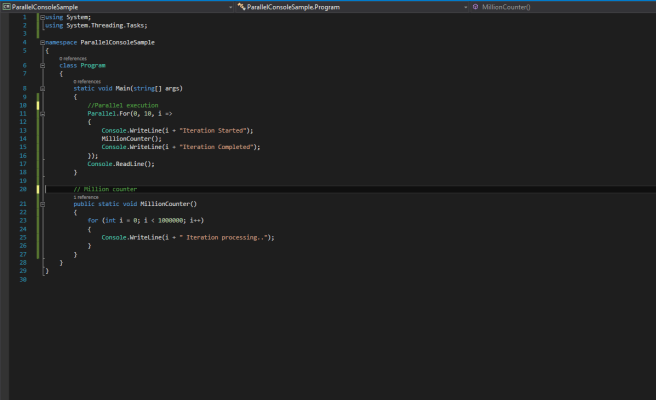This screenshot has height=400, width=656.
Task: Click the method icon beside MillionCounter()
Action: pyautogui.click(x=475, y=6)
